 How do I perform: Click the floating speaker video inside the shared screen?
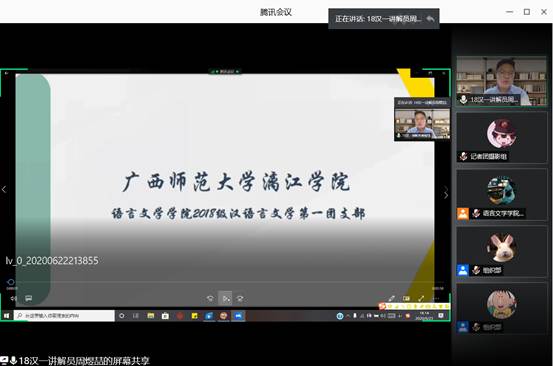pos(422,120)
